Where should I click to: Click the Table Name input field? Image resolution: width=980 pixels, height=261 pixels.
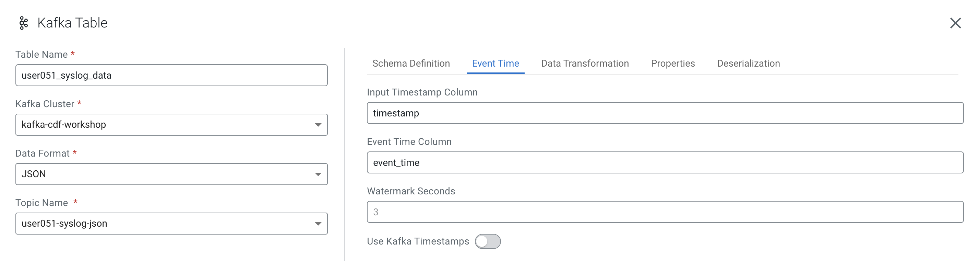[x=171, y=75]
